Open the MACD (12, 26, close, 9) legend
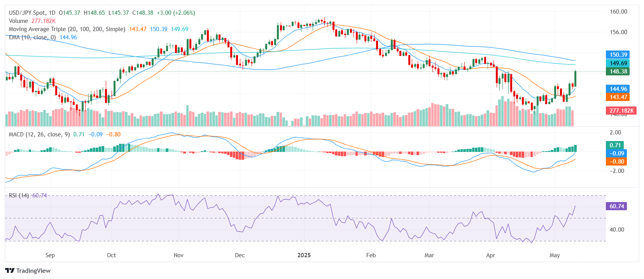The height and width of the screenshot is (279, 644). (x=39, y=134)
